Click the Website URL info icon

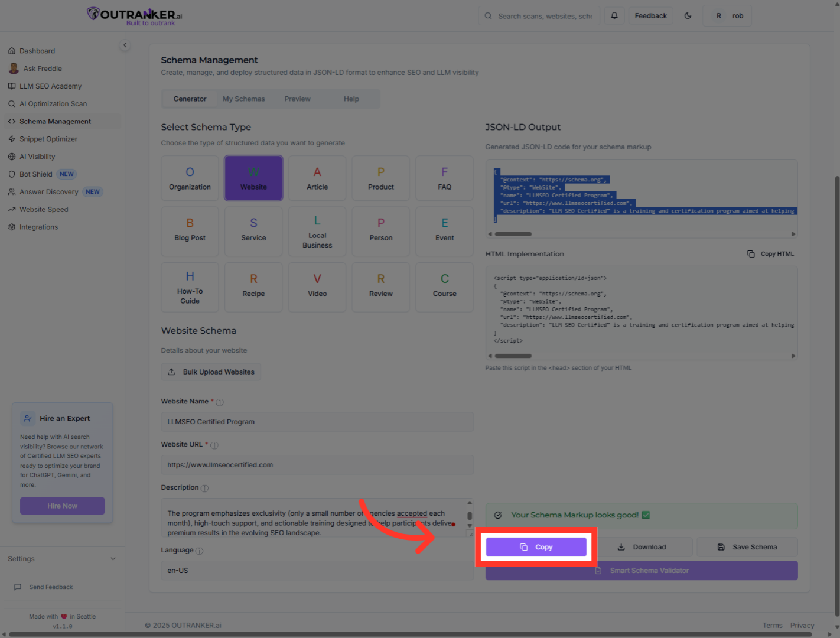pos(214,445)
